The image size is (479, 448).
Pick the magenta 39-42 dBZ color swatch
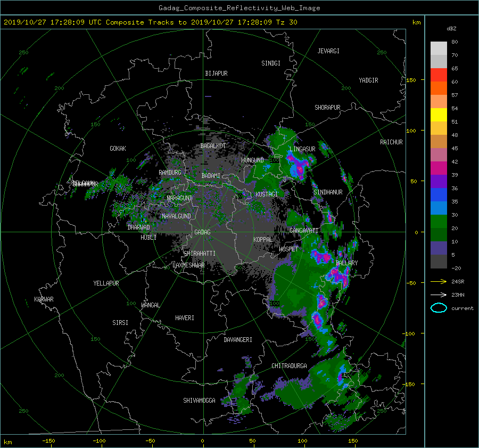pos(439,168)
